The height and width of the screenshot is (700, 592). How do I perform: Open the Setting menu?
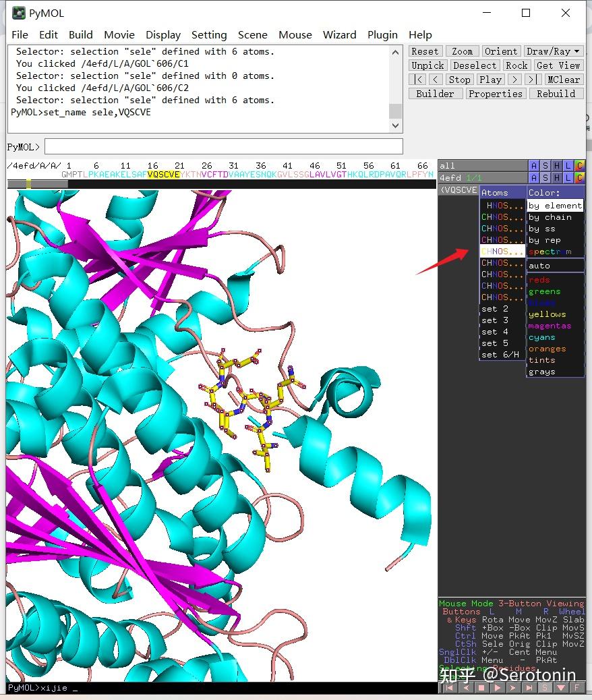tap(209, 35)
